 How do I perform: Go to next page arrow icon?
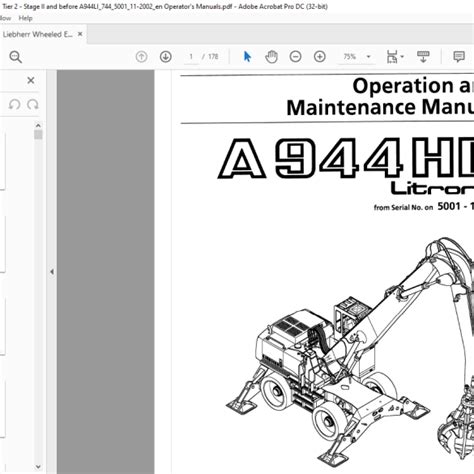point(166,57)
